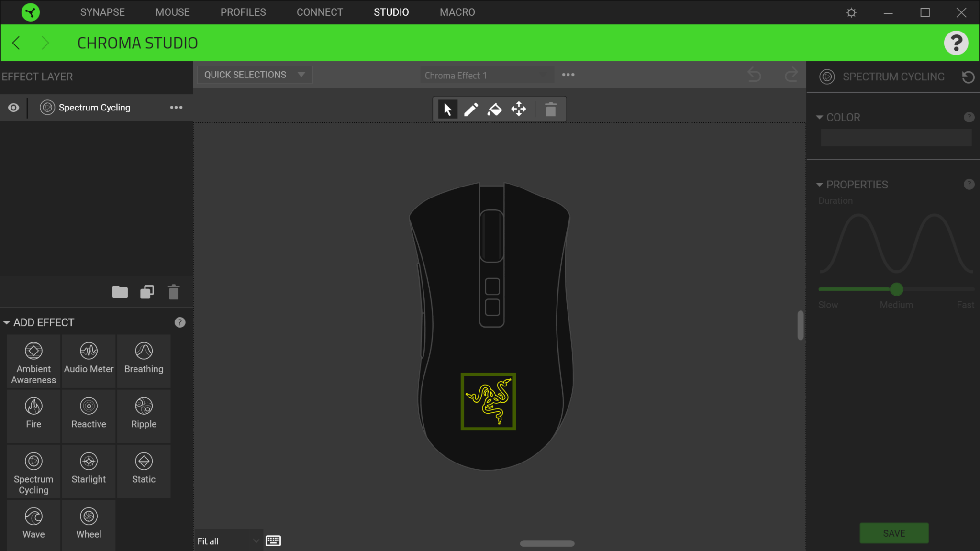The height and width of the screenshot is (551, 980).
Task: Switch to the MACRO tab
Action: point(457,12)
